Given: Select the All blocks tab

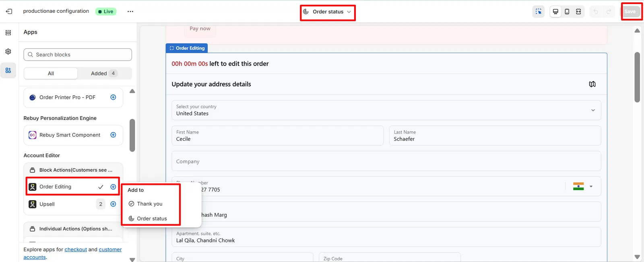Looking at the screenshot, I should tap(51, 73).
